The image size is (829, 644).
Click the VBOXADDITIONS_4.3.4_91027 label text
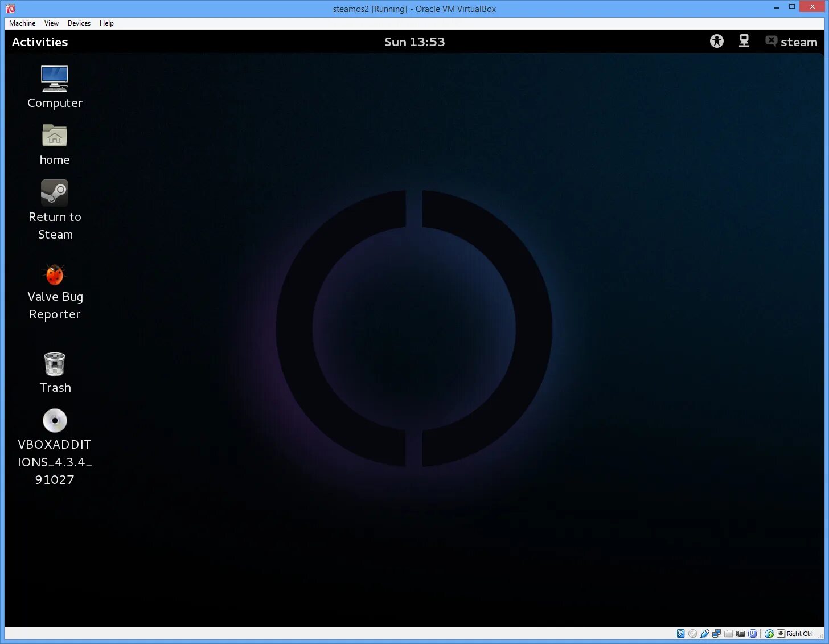pos(55,462)
